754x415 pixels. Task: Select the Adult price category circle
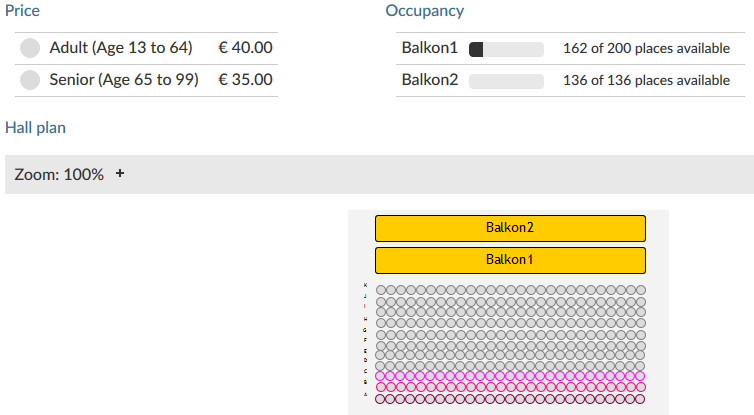click(x=31, y=48)
